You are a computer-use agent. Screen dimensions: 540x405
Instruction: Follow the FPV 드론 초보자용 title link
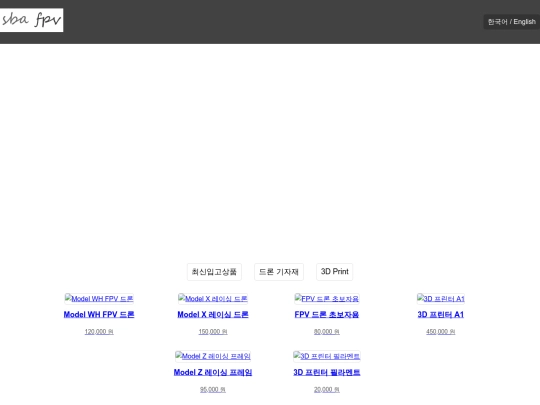[327, 314]
